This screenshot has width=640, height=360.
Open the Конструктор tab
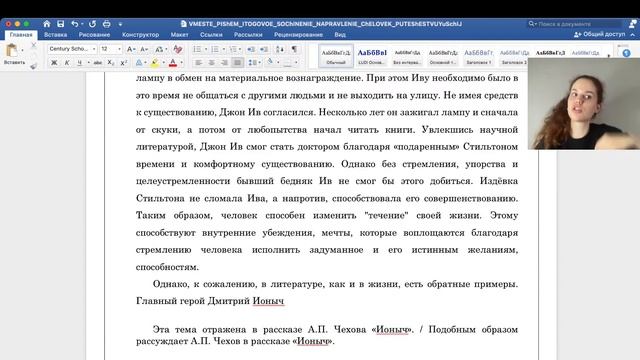coord(140,35)
